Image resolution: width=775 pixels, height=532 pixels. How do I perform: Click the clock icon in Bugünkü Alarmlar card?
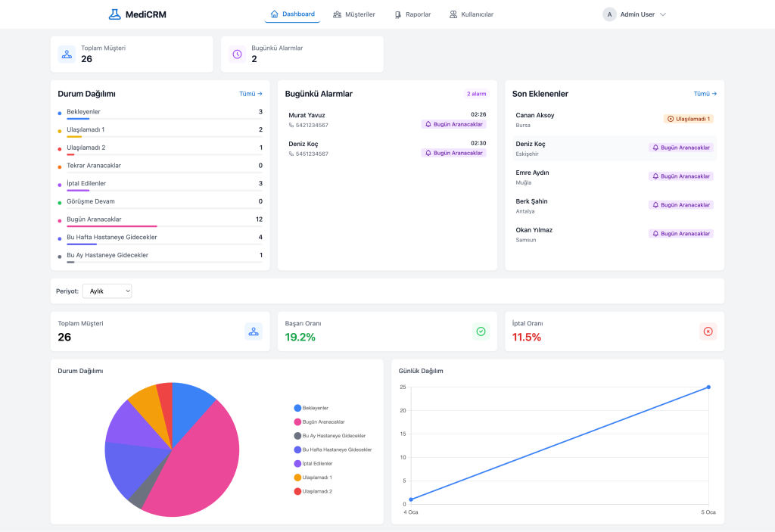(x=237, y=54)
